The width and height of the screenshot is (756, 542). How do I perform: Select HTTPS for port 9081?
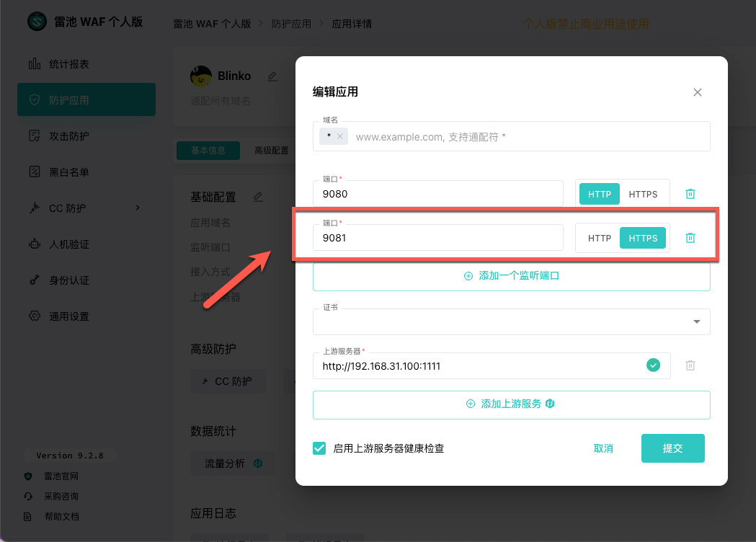643,238
